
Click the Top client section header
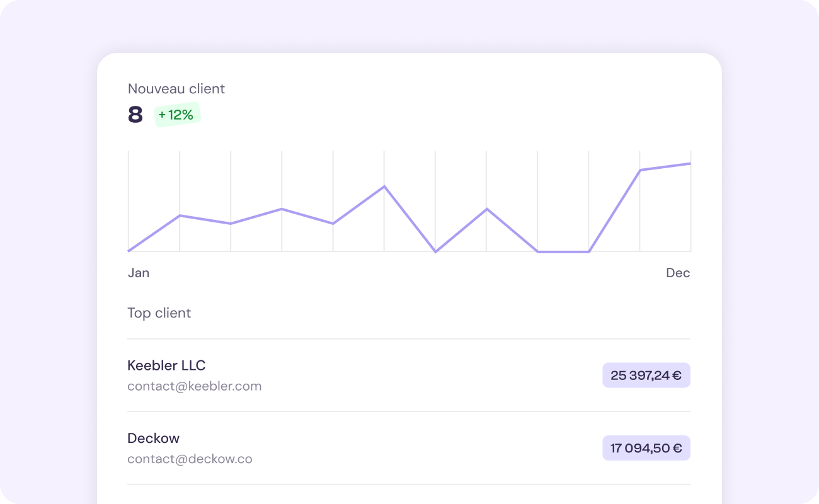tap(159, 312)
